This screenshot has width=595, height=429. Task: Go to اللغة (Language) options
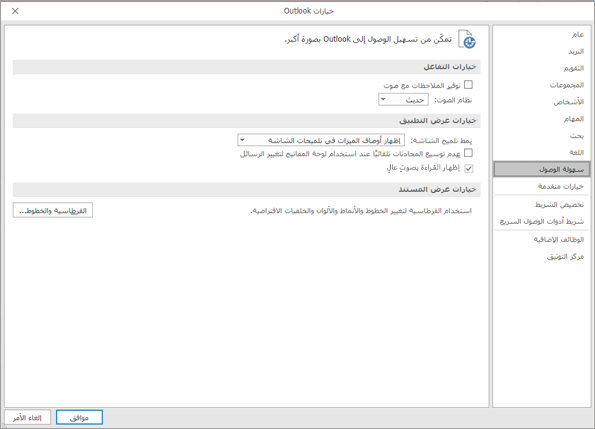pyautogui.click(x=576, y=152)
